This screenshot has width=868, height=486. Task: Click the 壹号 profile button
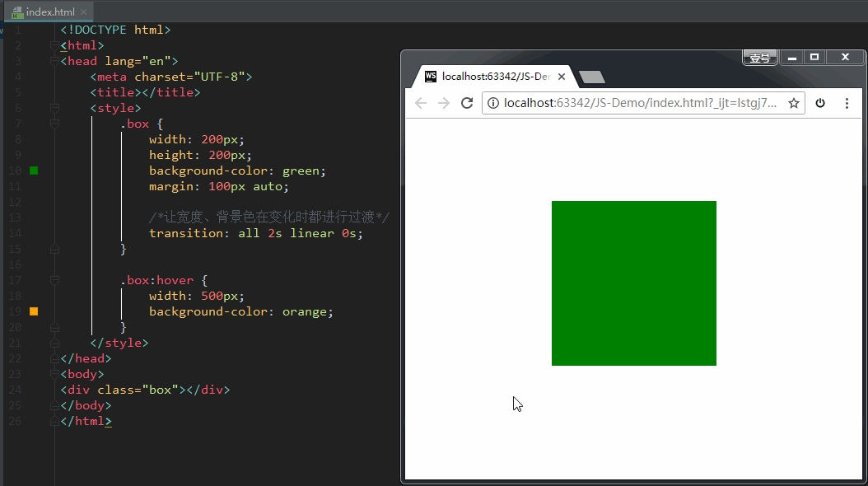pyautogui.click(x=760, y=58)
